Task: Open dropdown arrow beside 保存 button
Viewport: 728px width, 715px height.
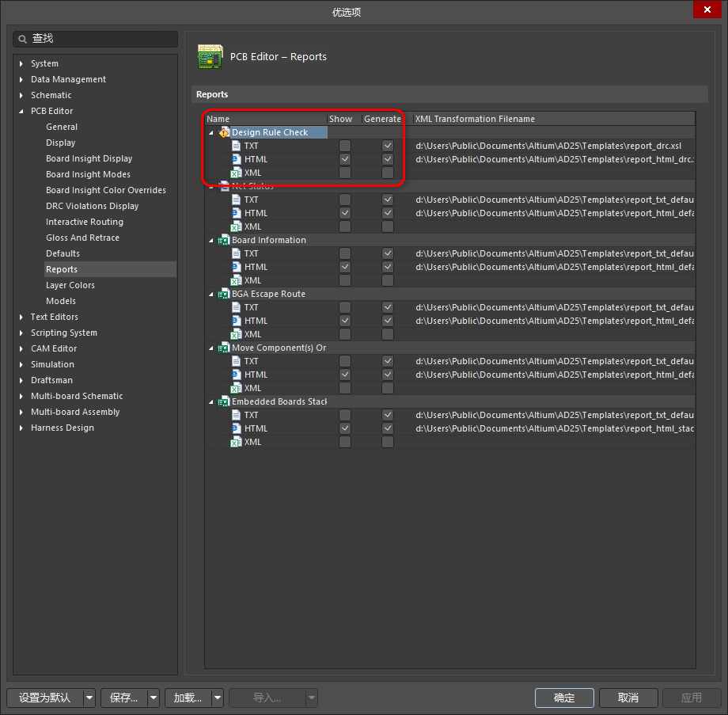Action: (154, 698)
